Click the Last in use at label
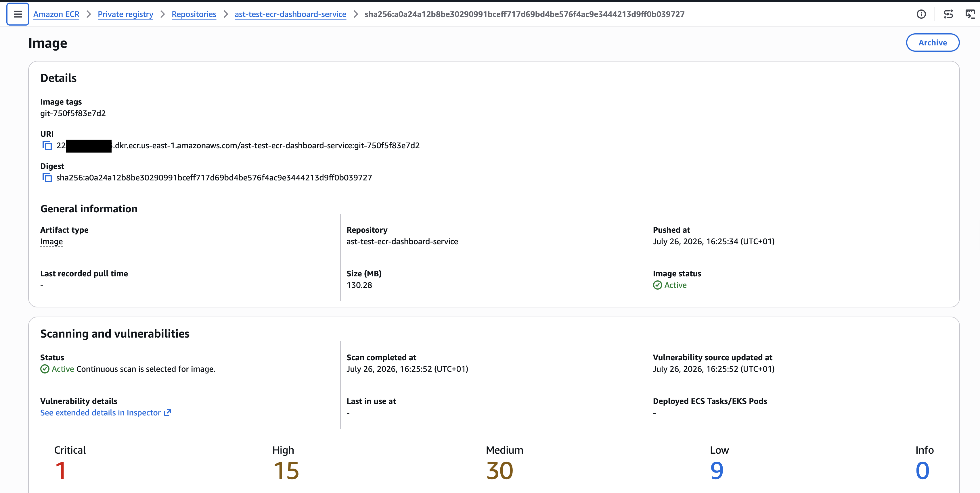Image resolution: width=980 pixels, height=493 pixels. click(371, 401)
